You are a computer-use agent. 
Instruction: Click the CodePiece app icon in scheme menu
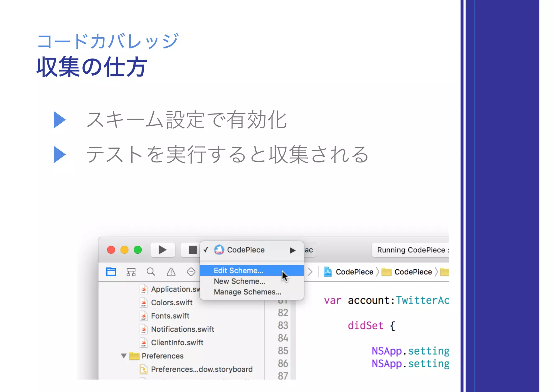(x=219, y=250)
